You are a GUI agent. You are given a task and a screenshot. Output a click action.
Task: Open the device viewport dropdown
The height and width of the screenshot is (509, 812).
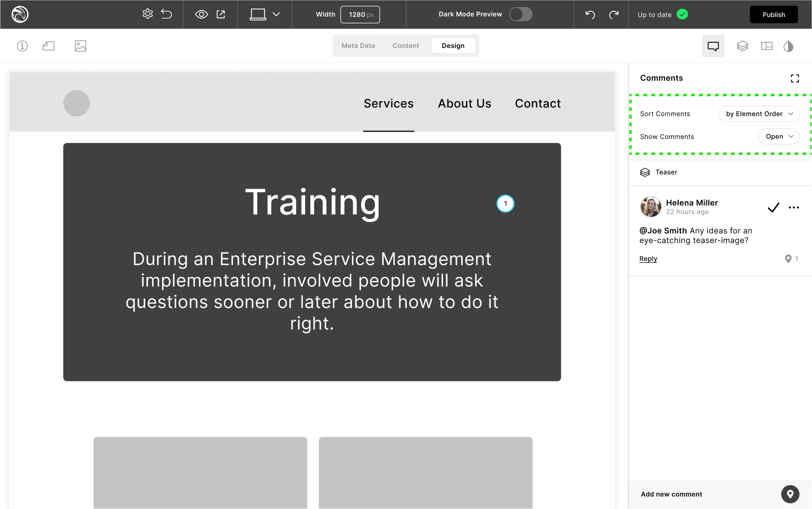coord(265,14)
